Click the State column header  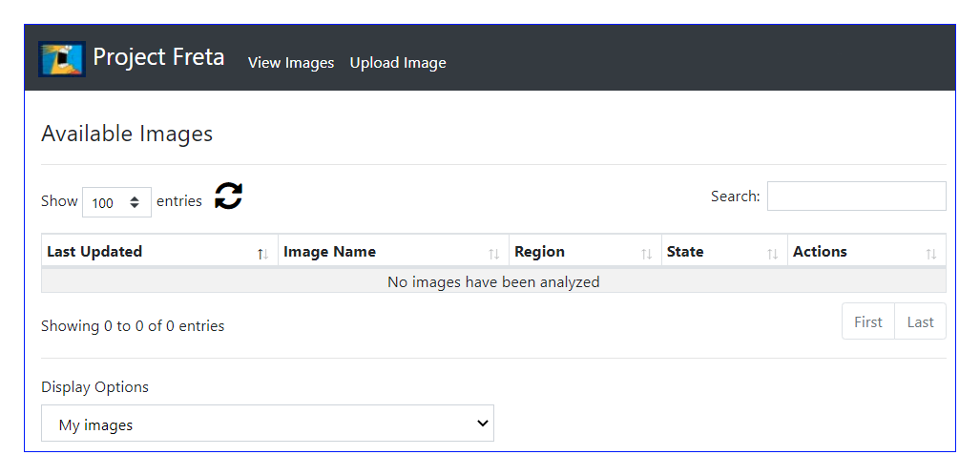[x=725, y=252]
